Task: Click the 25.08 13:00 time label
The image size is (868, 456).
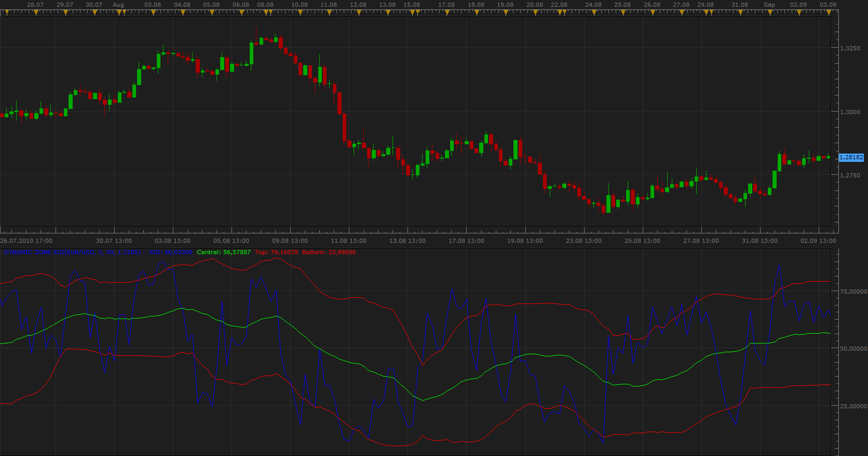Action: click(x=643, y=241)
